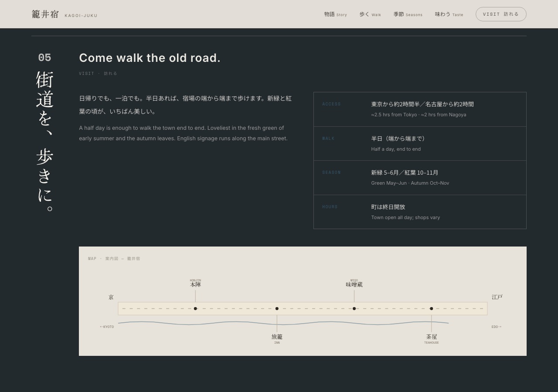Click the 本陣 label on the map
Image resolution: width=558 pixels, height=392 pixels.
pos(195,284)
